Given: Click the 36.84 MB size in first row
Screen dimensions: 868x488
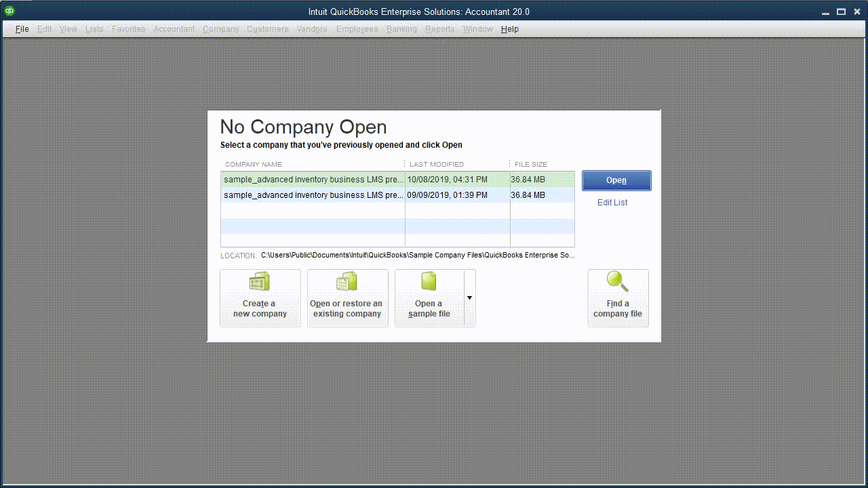Looking at the screenshot, I should pos(528,180).
